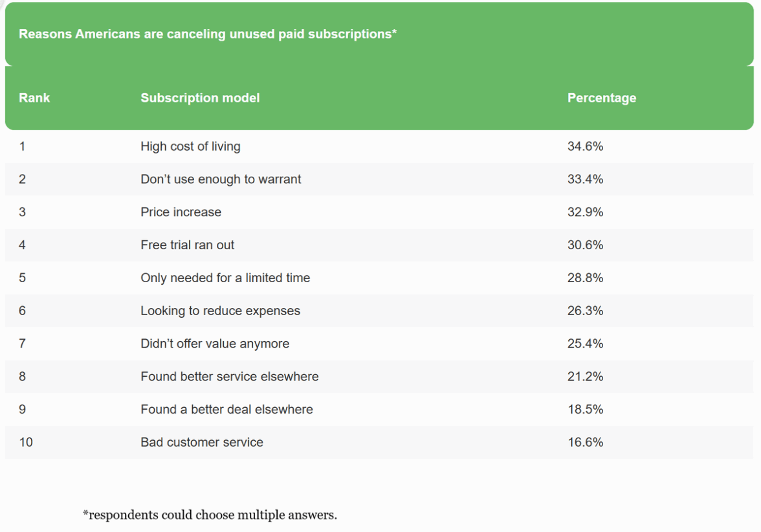Click the Rank column header
This screenshot has height=532, width=761.
coord(34,98)
